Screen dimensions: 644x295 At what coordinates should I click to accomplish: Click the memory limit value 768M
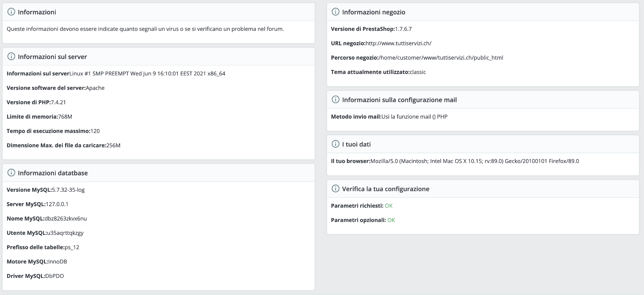click(x=65, y=117)
